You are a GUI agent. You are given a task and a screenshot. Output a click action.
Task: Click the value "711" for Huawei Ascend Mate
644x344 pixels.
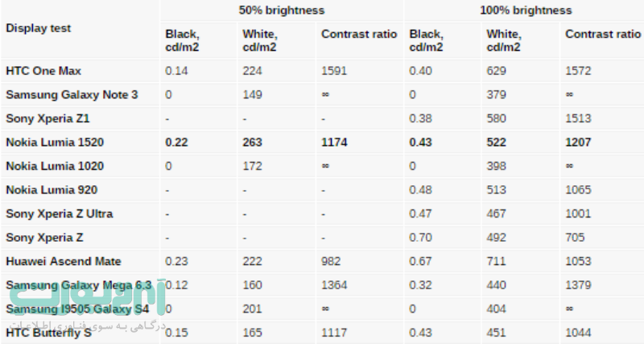point(496,261)
